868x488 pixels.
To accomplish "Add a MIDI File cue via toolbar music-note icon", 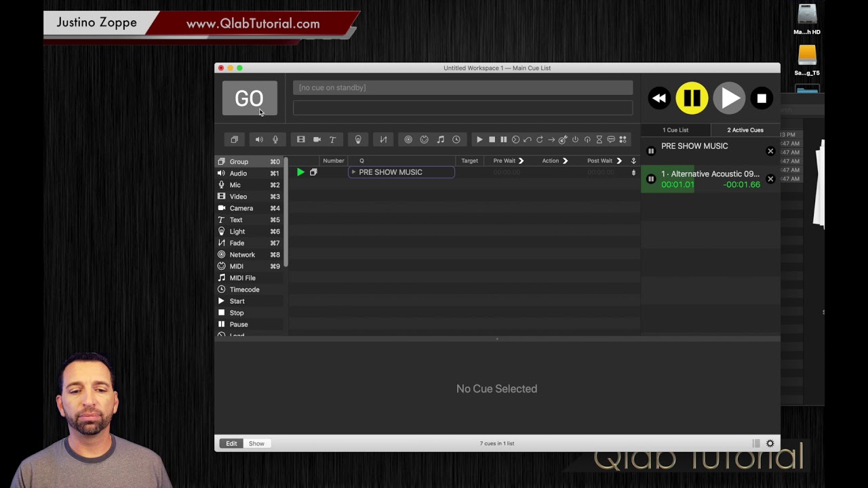I will [x=440, y=140].
